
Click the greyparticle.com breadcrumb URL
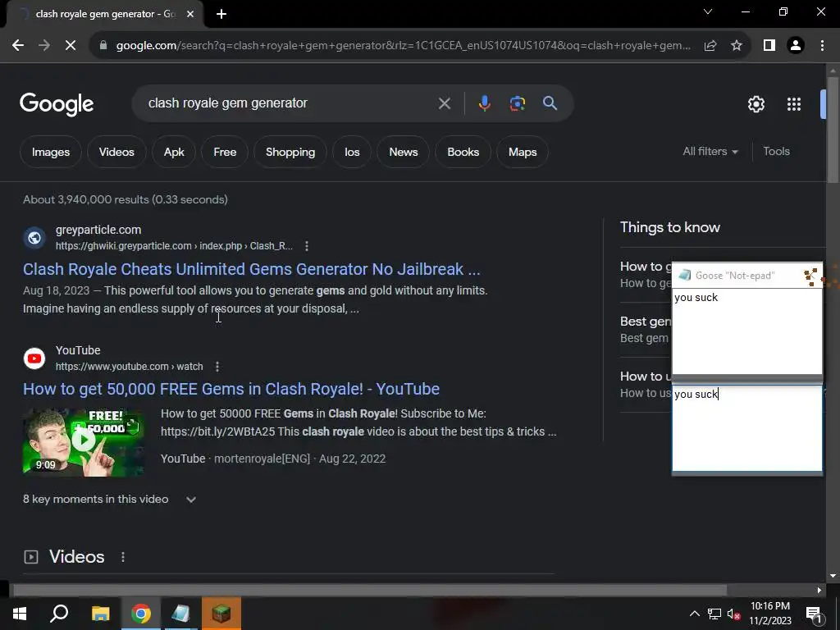[x=174, y=246]
